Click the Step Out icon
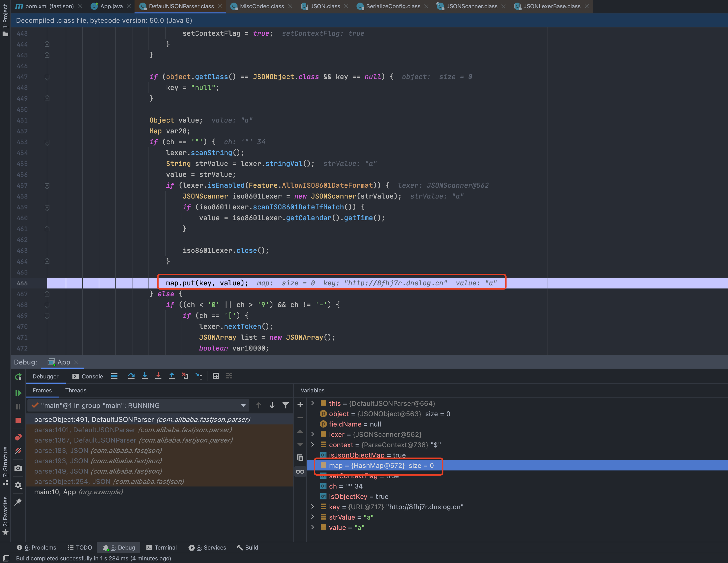The height and width of the screenshot is (563, 728). point(172,376)
